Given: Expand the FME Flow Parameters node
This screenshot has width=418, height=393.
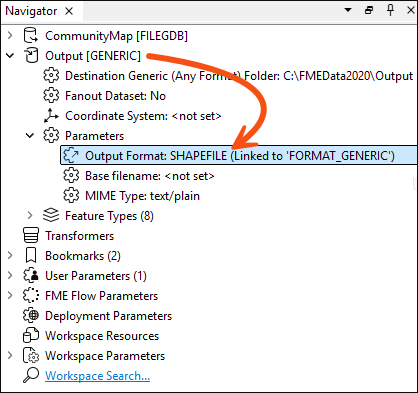Looking at the screenshot, I should point(10,295).
